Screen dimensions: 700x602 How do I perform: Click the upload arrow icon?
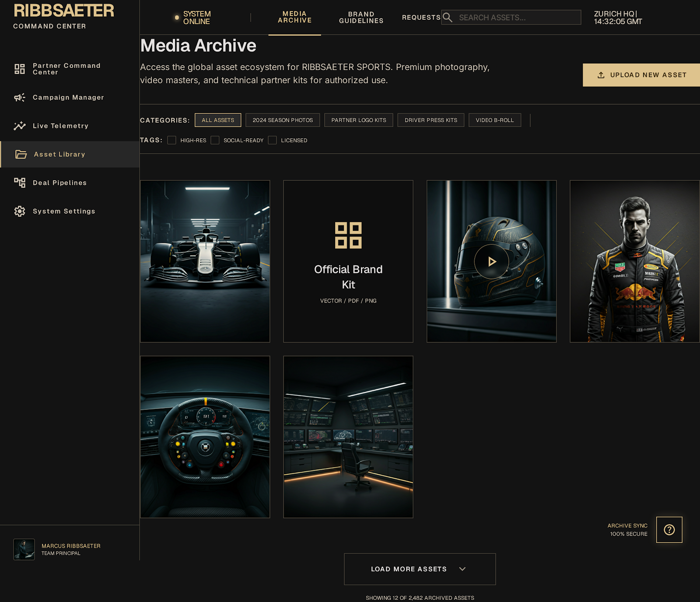[x=601, y=75]
